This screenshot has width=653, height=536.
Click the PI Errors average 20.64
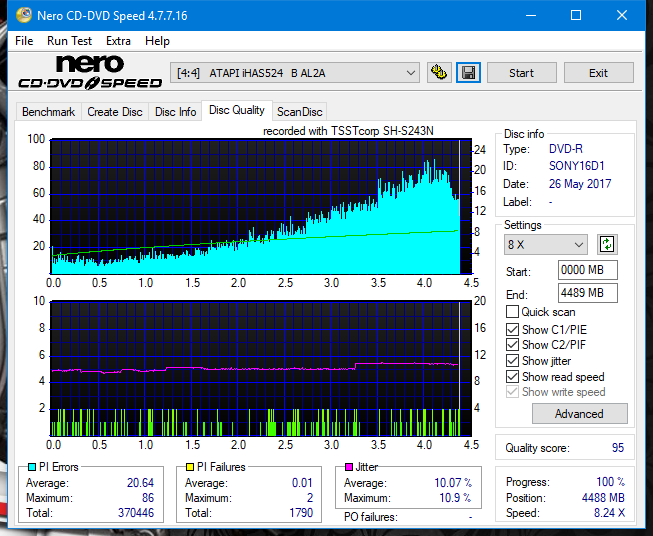140,483
